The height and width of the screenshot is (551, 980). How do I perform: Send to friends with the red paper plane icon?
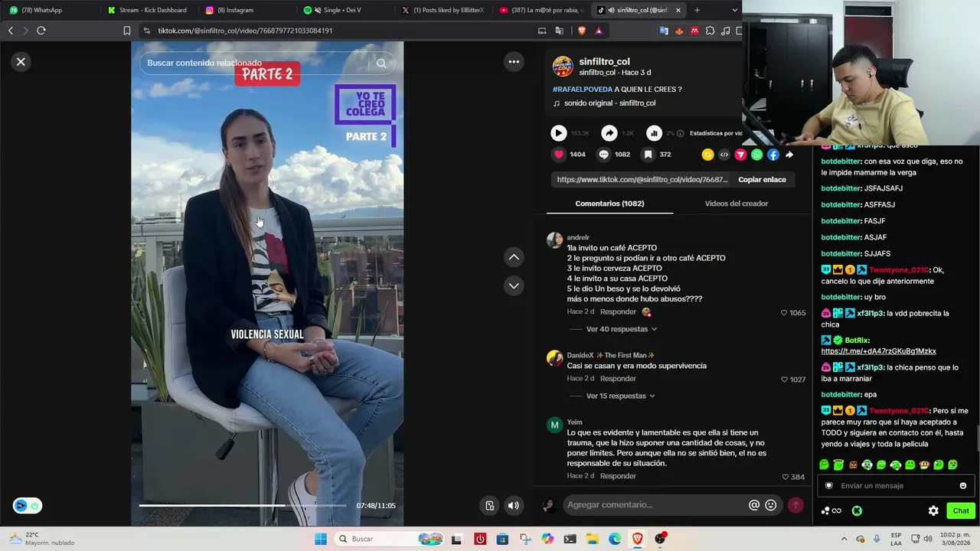click(740, 155)
